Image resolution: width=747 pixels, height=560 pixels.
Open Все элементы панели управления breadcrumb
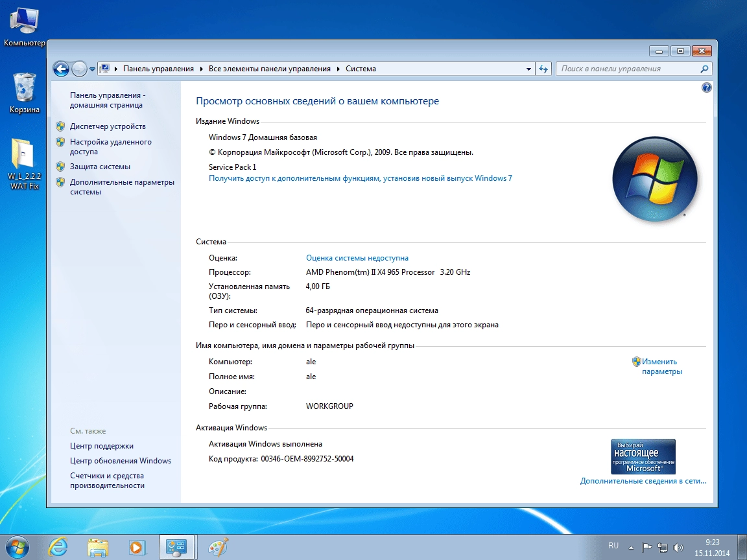(270, 69)
